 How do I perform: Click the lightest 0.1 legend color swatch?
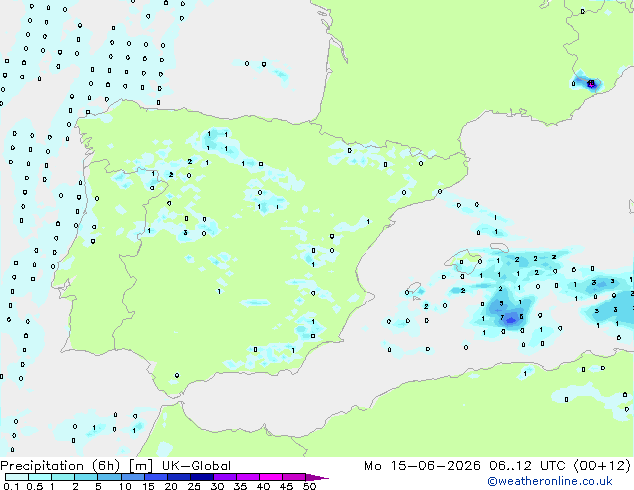click(17, 477)
